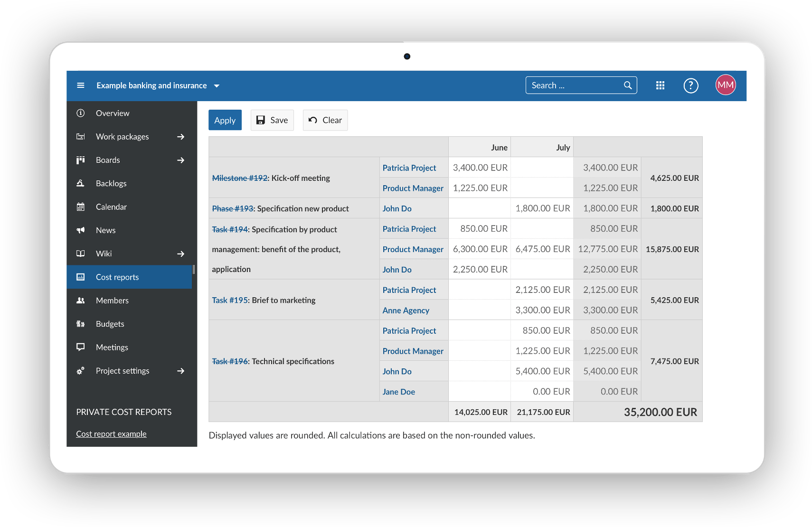Image resolution: width=812 pixels, height=527 pixels.
Task: Click the magnifier search icon
Action: pos(627,85)
